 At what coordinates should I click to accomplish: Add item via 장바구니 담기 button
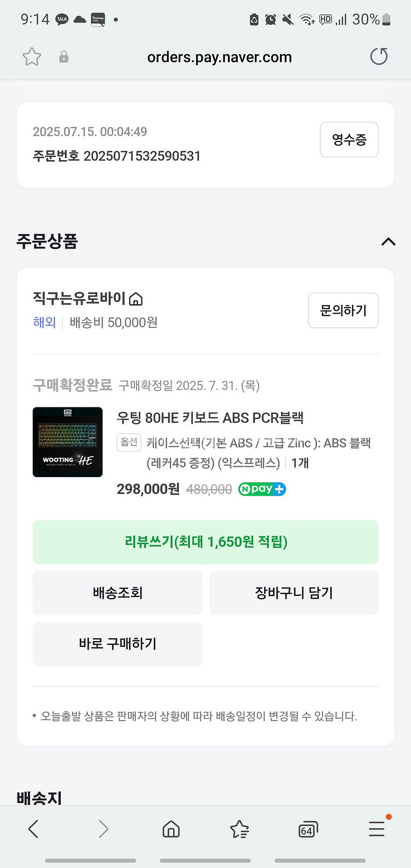click(x=294, y=593)
